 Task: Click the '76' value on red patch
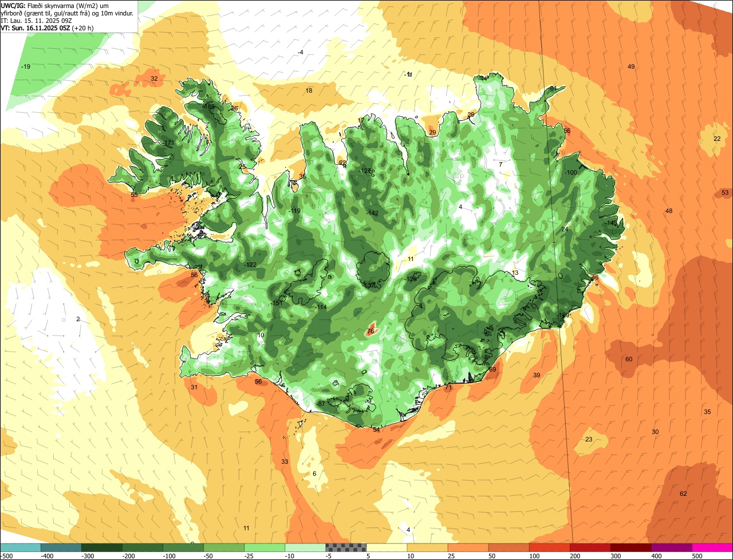371,332
